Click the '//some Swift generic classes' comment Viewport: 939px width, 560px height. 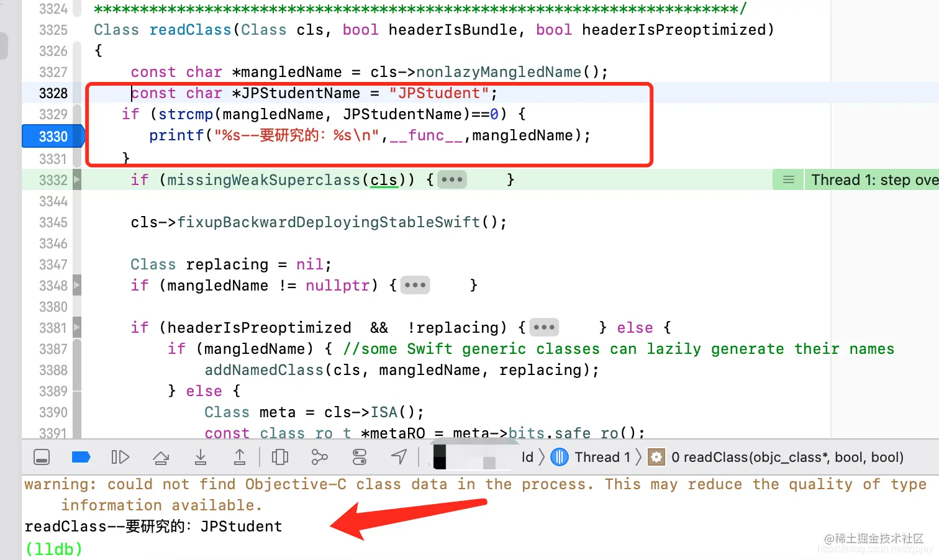pyautogui.click(x=619, y=349)
